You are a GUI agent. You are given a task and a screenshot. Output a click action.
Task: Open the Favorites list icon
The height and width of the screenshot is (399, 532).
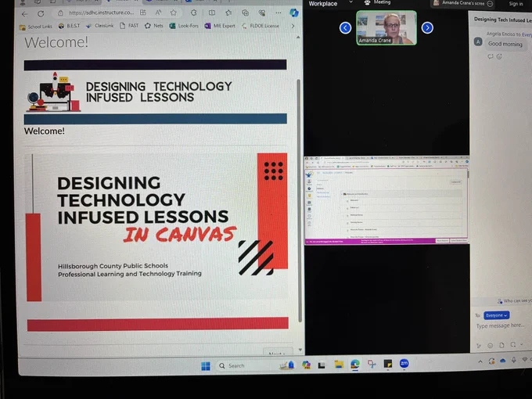click(x=228, y=13)
